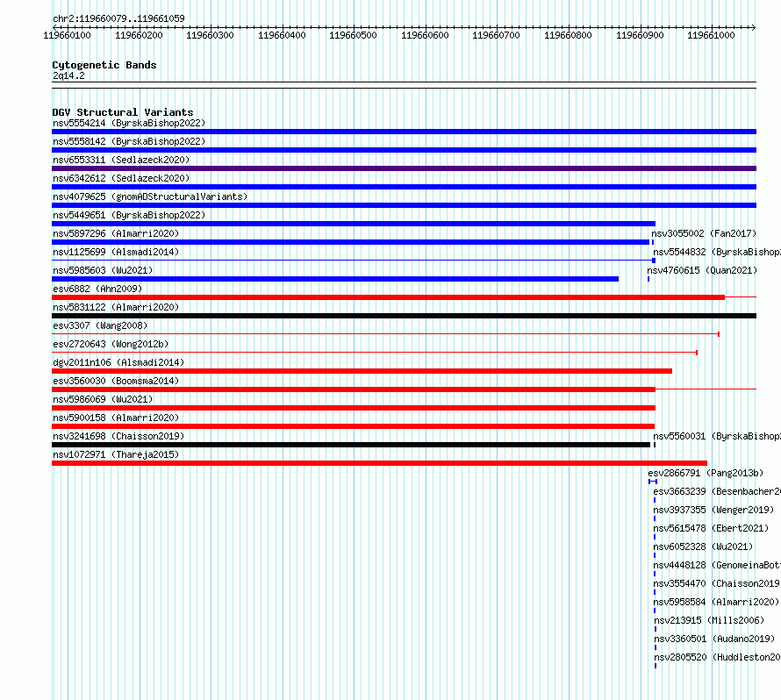Click nsv3241698 (Chaisson2019) label
The height and width of the screenshot is (700, 781).
tap(118, 436)
